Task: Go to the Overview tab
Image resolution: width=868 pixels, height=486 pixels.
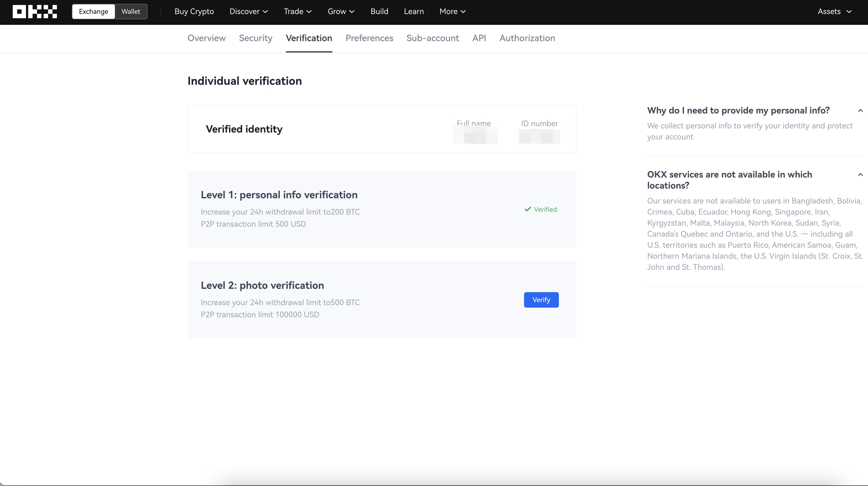Action: pyautogui.click(x=207, y=38)
